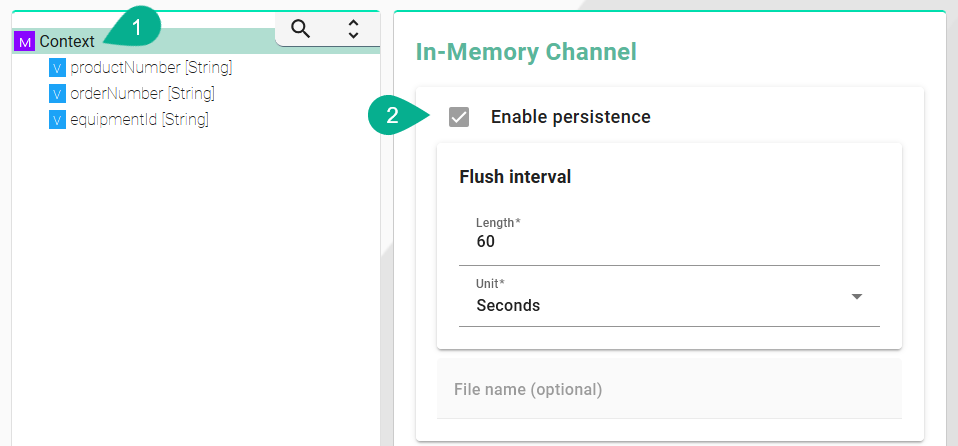Select equipmentId [String] in the tree
The image size is (958, 446).
(139, 120)
